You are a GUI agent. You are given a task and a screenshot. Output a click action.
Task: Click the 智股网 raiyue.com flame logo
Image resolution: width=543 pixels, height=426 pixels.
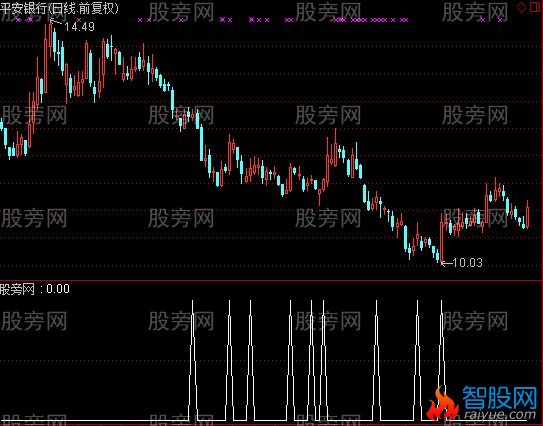click(x=482, y=403)
